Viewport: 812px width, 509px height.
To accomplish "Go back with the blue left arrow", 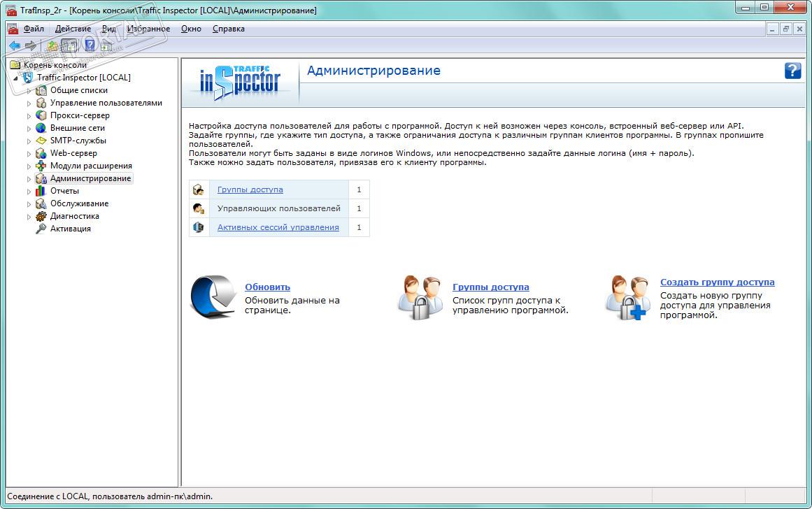I will (x=15, y=45).
